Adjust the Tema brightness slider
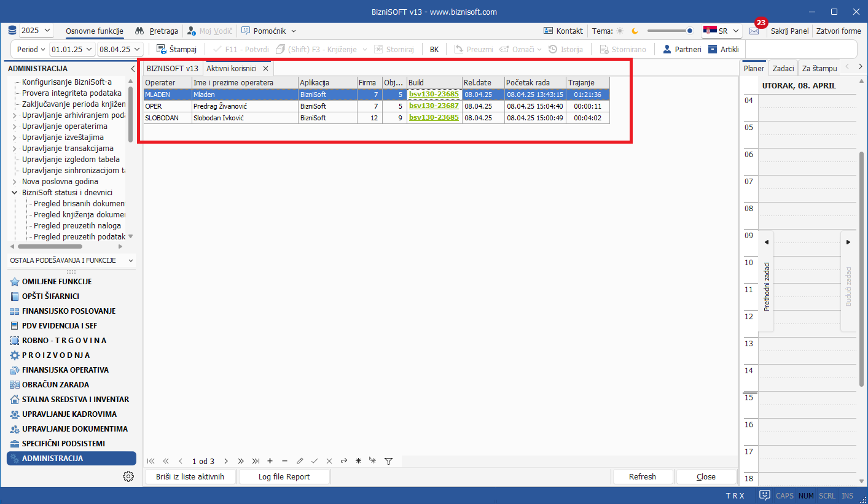This screenshot has height=504, width=868. point(670,31)
